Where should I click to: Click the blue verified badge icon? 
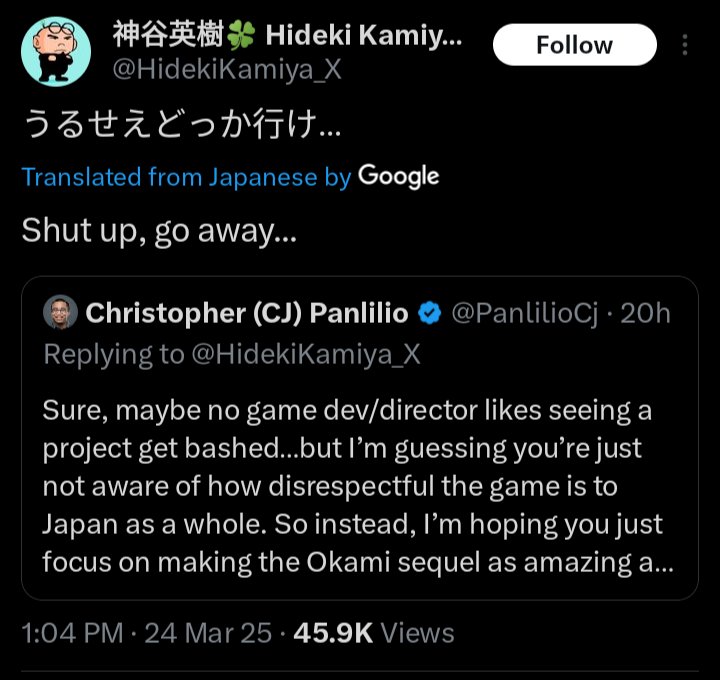pos(430,314)
